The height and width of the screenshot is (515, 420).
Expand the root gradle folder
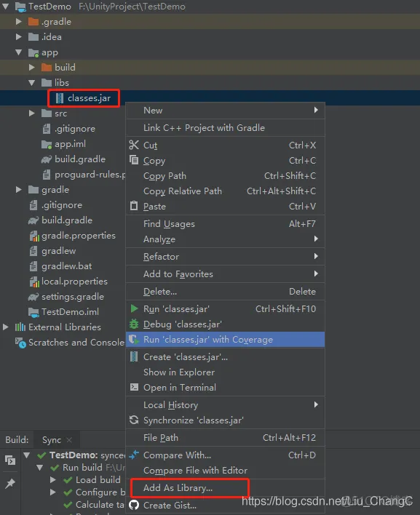[19, 190]
